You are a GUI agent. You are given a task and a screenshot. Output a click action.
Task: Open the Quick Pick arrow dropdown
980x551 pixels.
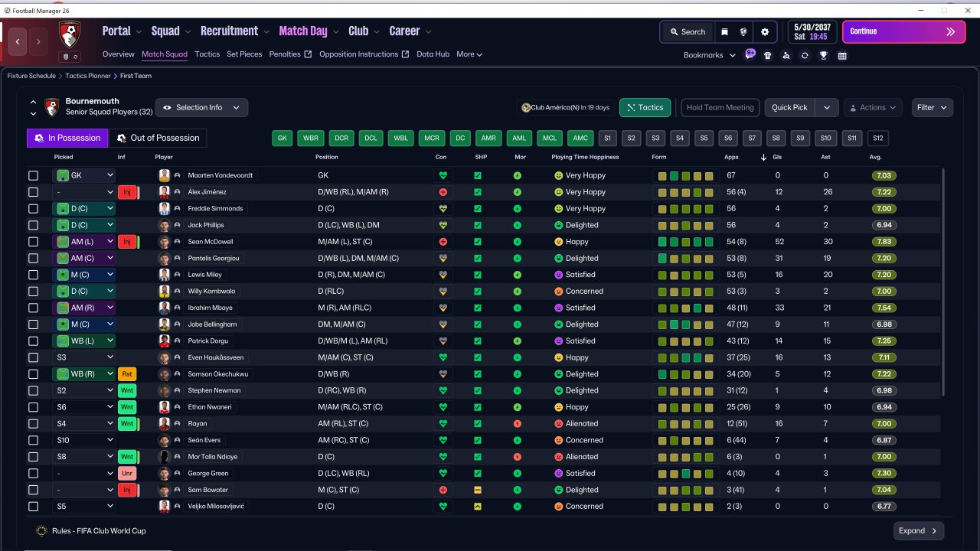827,108
